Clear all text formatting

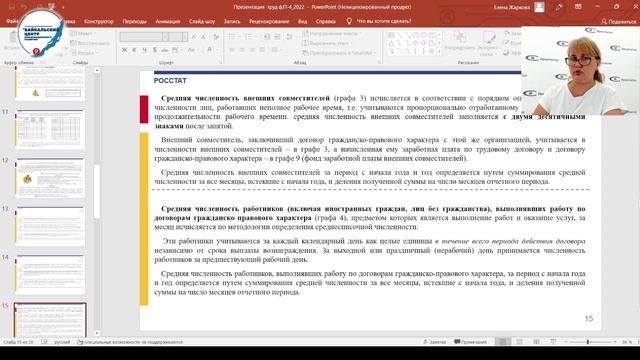(x=216, y=37)
